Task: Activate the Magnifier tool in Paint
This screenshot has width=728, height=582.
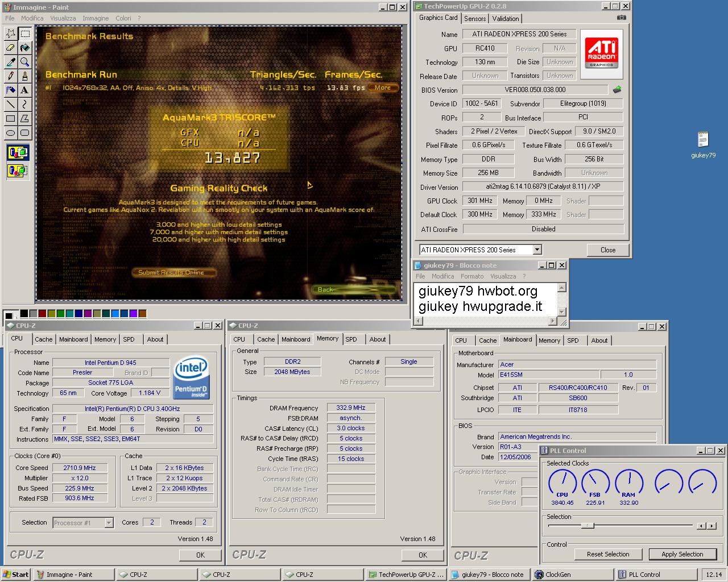Action: [24, 62]
